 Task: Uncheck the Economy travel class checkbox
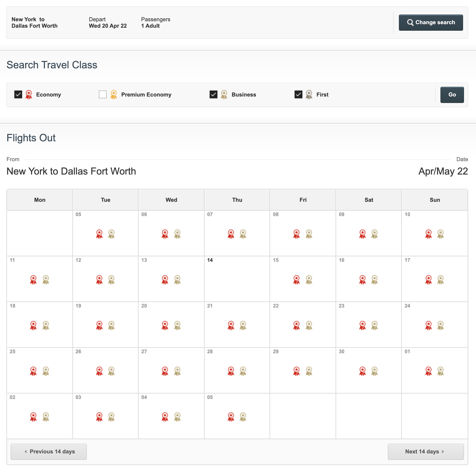[18, 94]
